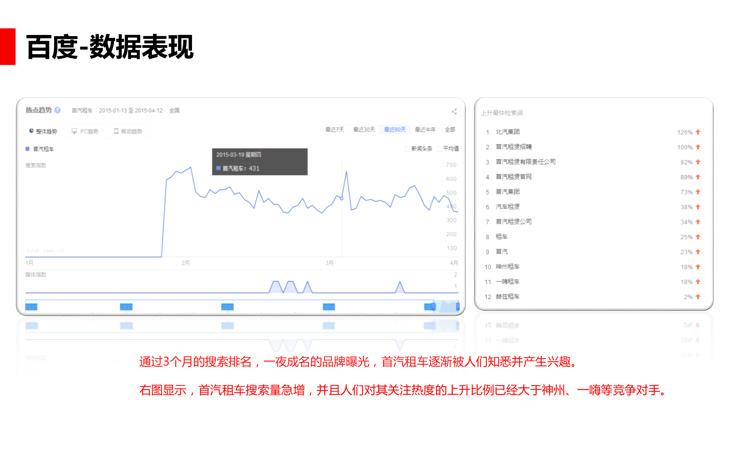Click the keyword 神州租车 in row 10
750x457 pixels.
click(x=507, y=267)
